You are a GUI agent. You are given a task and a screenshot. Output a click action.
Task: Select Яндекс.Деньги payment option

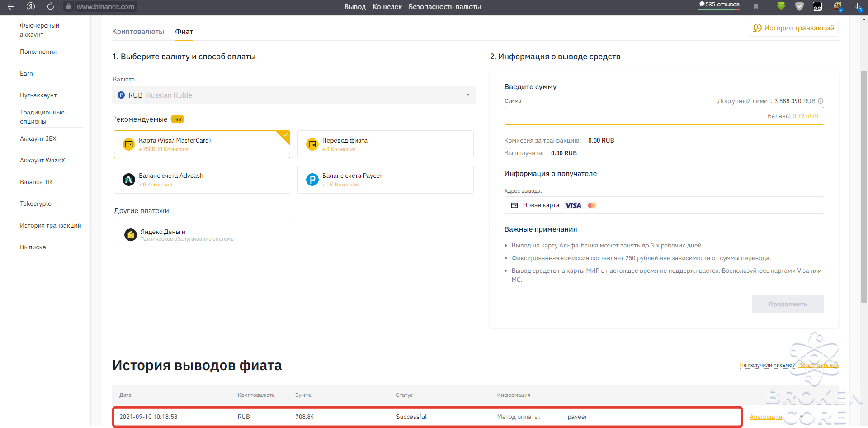[203, 234]
